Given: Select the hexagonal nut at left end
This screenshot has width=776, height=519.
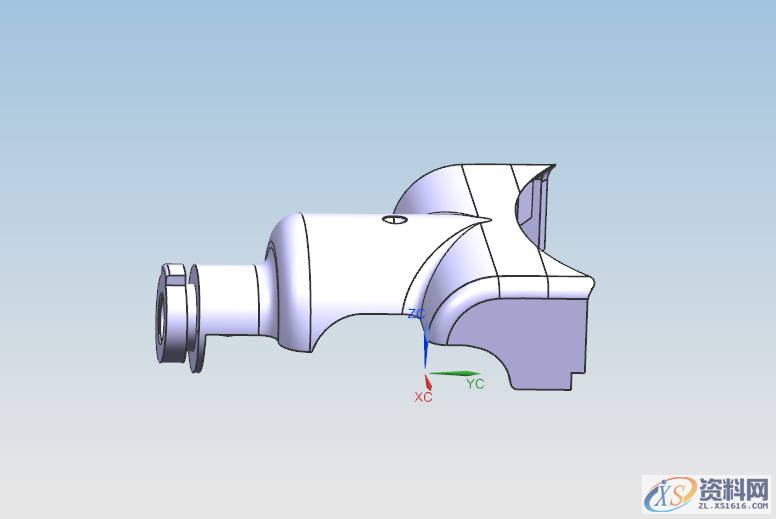Looking at the screenshot, I should point(170,315).
